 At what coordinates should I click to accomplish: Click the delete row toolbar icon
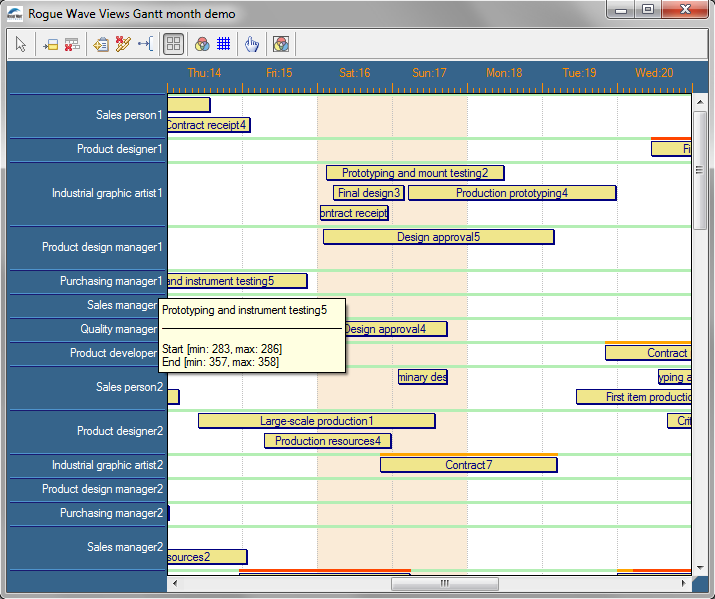pyautogui.click(x=72, y=44)
